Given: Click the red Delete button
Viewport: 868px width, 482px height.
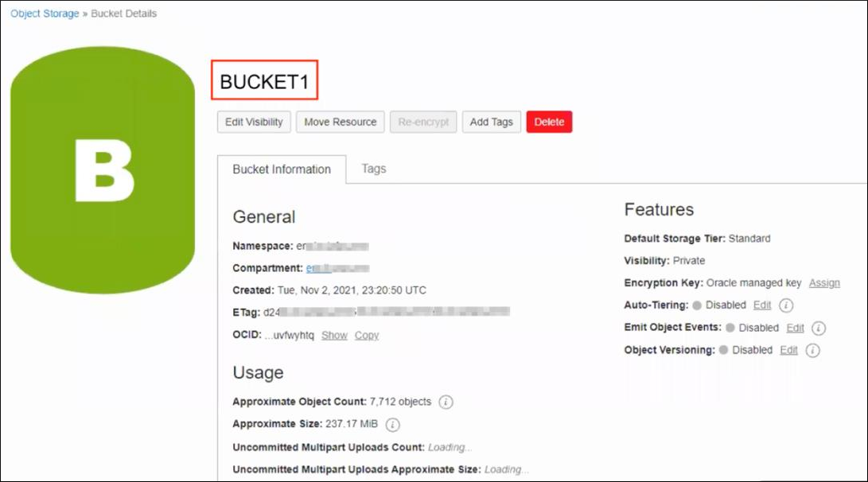Looking at the screenshot, I should [x=549, y=122].
